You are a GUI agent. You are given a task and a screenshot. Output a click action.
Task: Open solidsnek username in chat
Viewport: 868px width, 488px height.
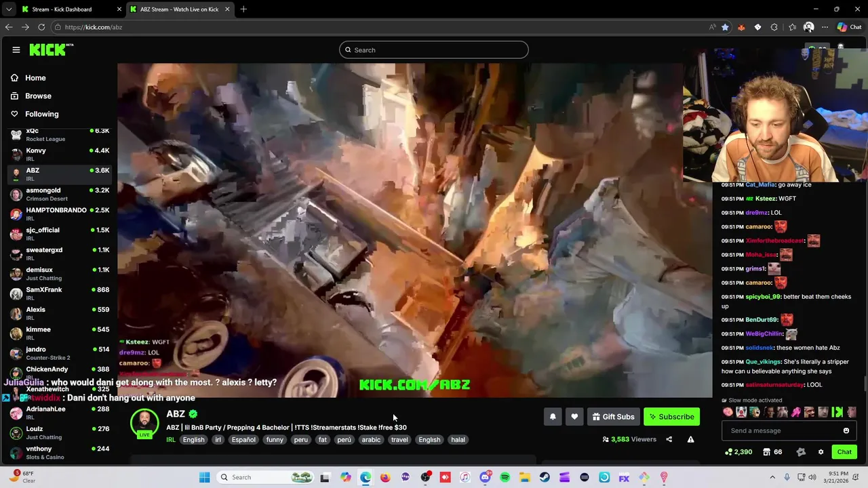click(759, 348)
